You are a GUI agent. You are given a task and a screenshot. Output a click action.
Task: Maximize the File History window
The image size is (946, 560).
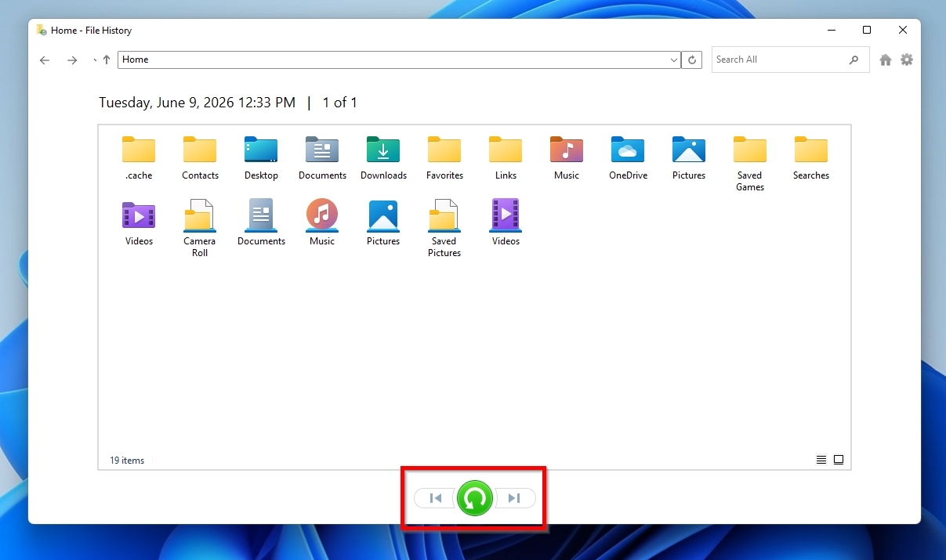coord(867,30)
